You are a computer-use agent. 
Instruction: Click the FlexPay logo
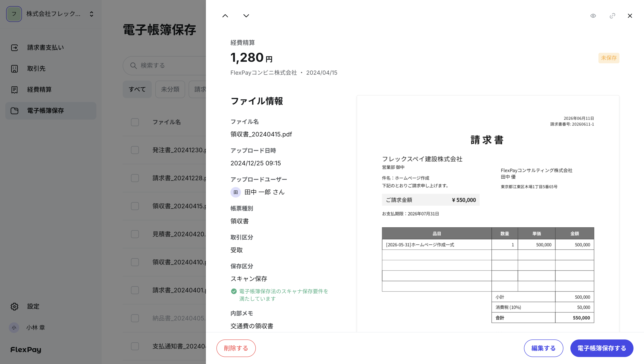(26, 350)
